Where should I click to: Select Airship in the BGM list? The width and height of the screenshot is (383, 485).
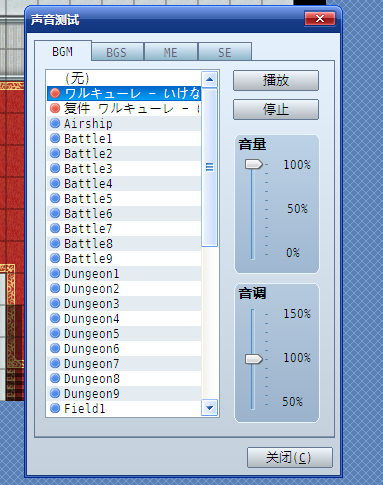124,123
